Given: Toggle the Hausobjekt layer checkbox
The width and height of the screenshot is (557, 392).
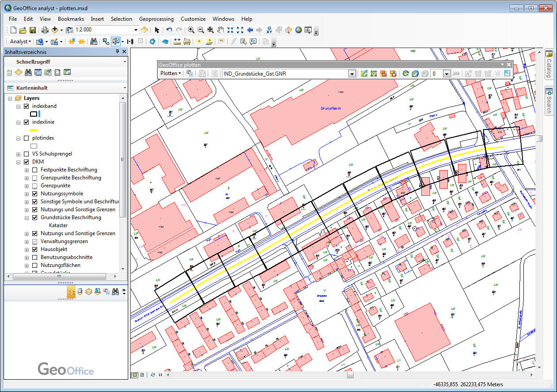Looking at the screenshot, I should (35, 250).
